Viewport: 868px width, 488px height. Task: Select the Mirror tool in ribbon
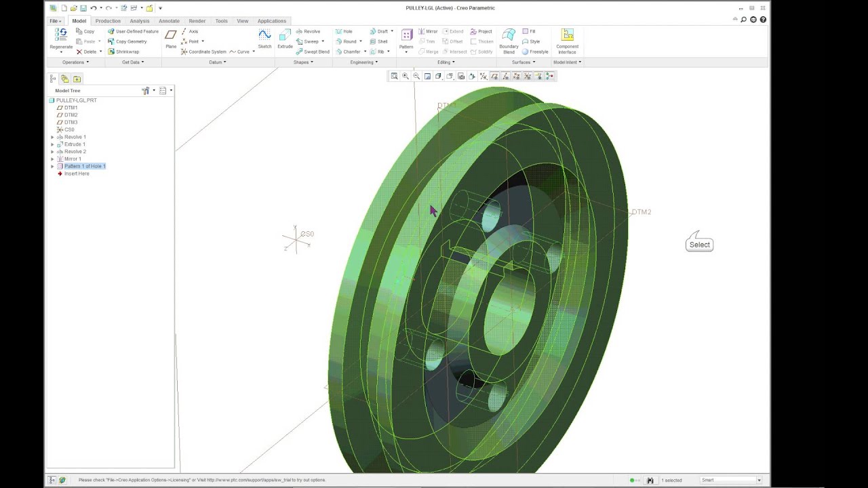point(428,31)
